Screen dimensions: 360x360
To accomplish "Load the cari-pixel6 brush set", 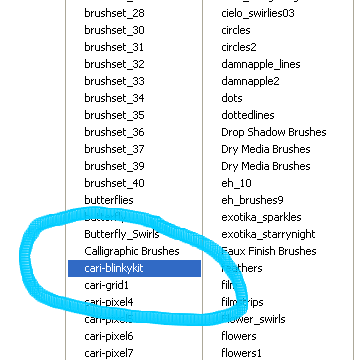I will pyautogui.click(x=109, y=336).
